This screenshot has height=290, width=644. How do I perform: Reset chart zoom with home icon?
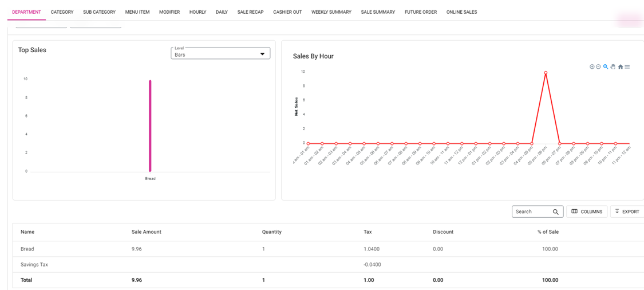(x=621, y=67)
